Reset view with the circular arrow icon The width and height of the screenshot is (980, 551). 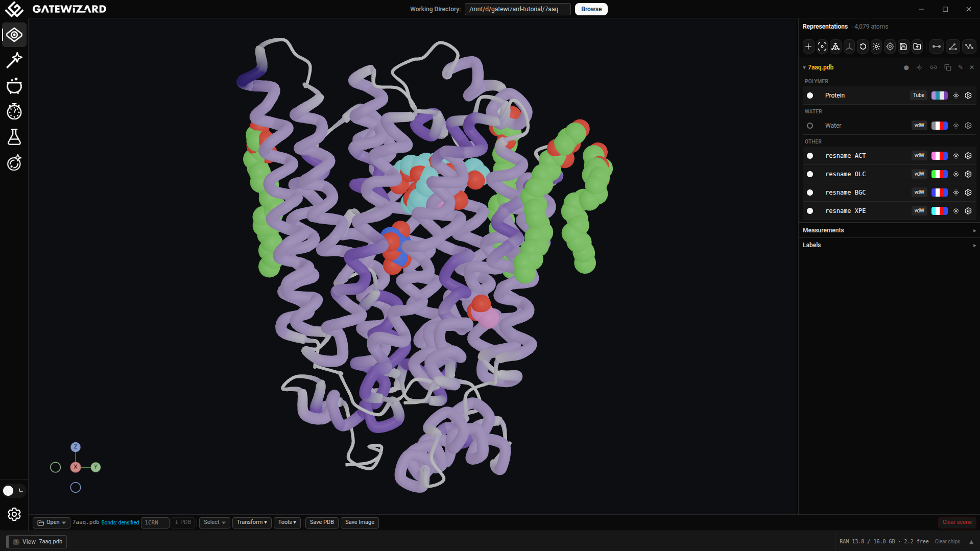[863, 46]
